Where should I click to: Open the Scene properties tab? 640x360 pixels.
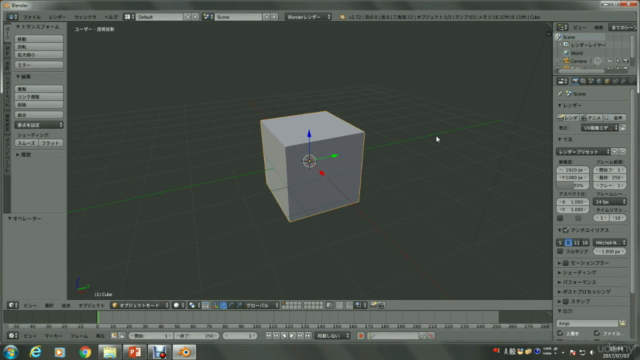[x=591, y=81]
